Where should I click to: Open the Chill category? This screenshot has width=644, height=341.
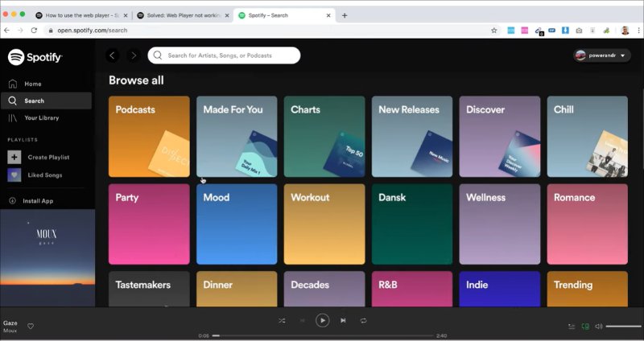point(588,137)
